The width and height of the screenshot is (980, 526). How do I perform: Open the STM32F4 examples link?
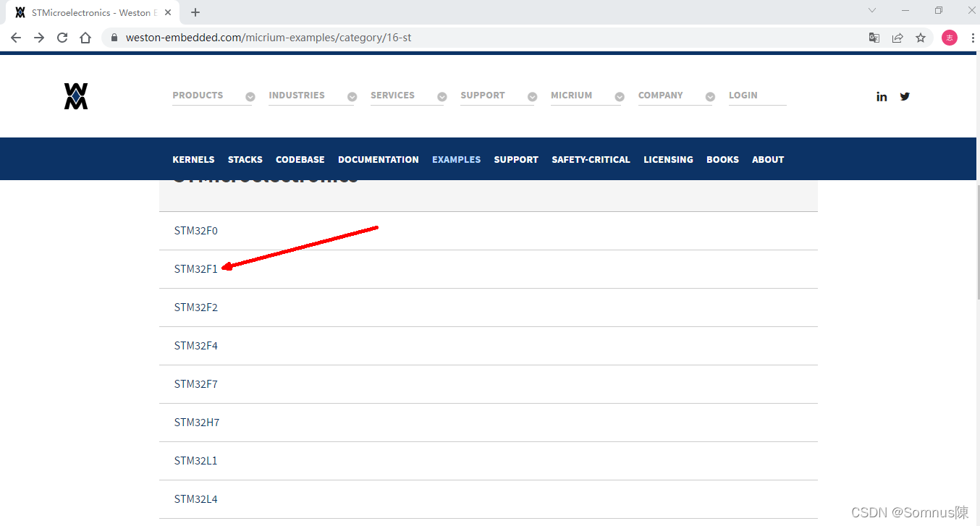click(x=195, y=346)
